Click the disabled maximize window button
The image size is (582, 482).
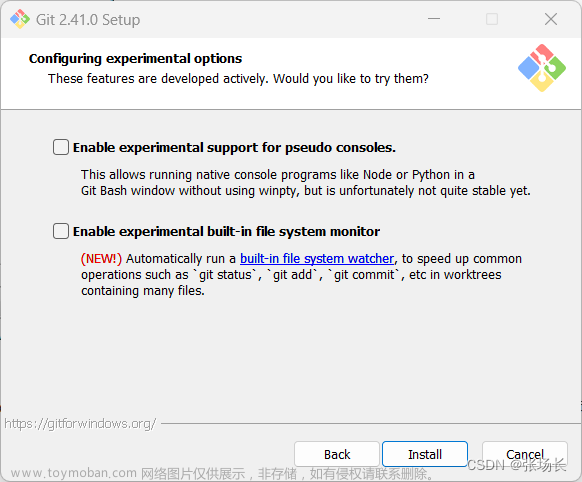click(x=492, y=19)
